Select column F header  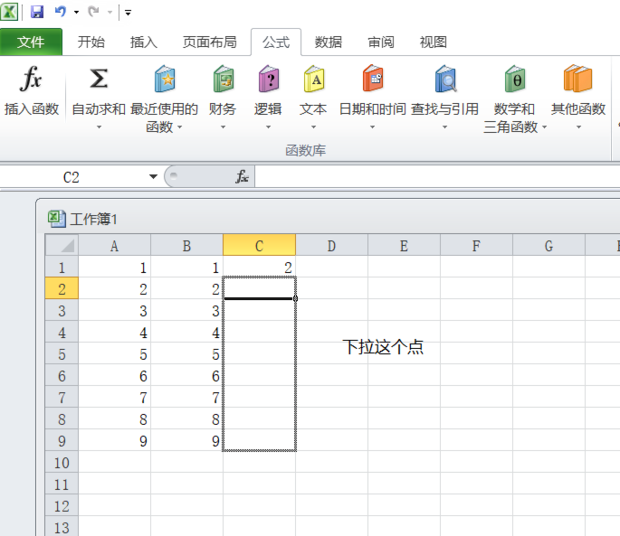[x=476, y=245]
